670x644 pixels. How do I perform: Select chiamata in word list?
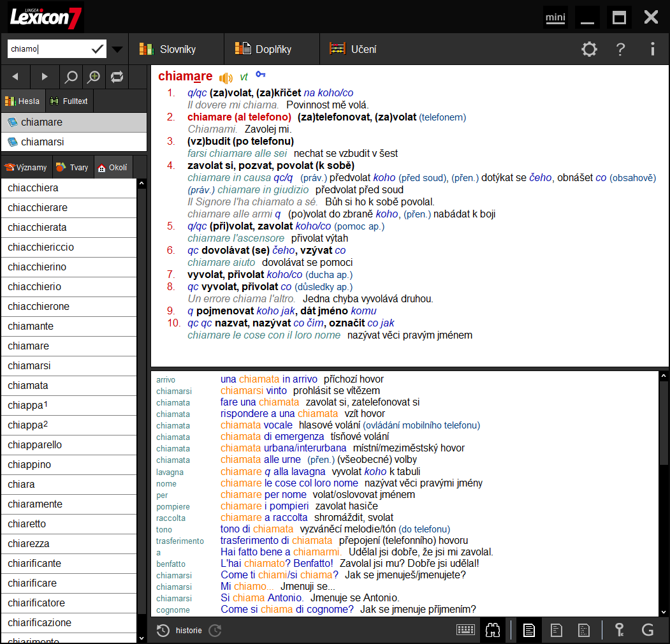69,386
